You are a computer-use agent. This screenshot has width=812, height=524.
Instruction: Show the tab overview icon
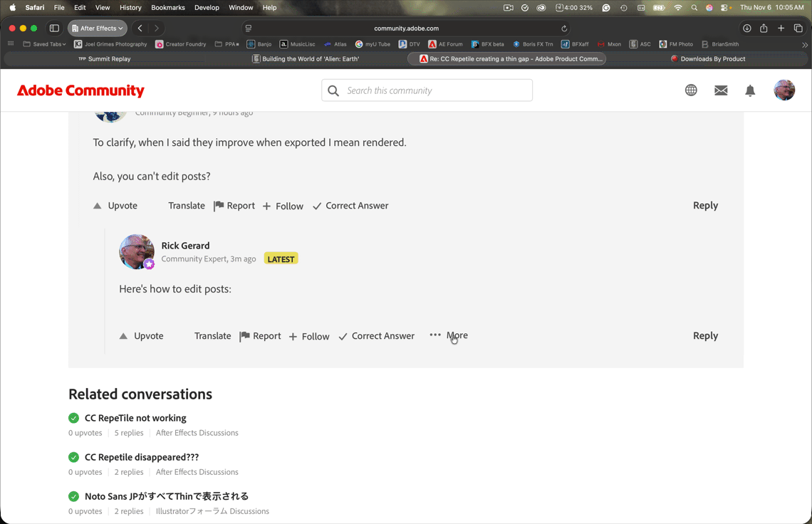(x=798, y=28)
